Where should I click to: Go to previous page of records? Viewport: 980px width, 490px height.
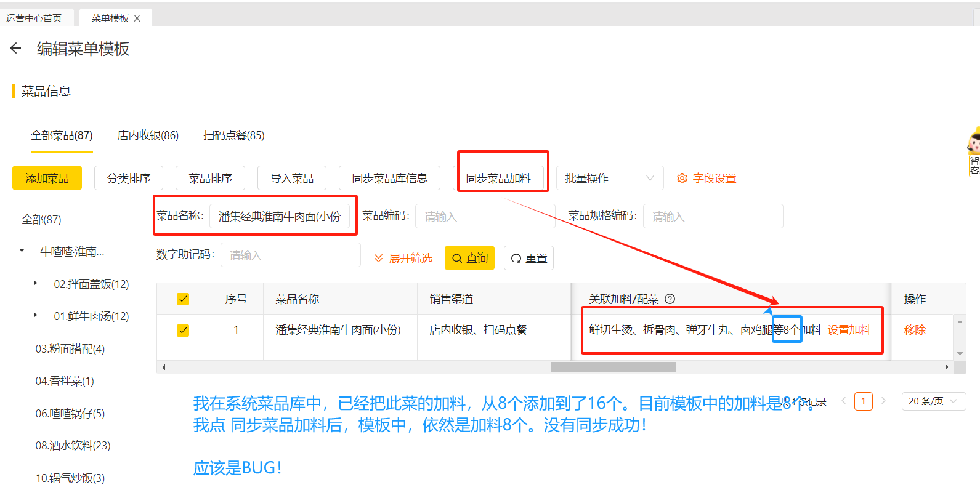coord(843,401)
